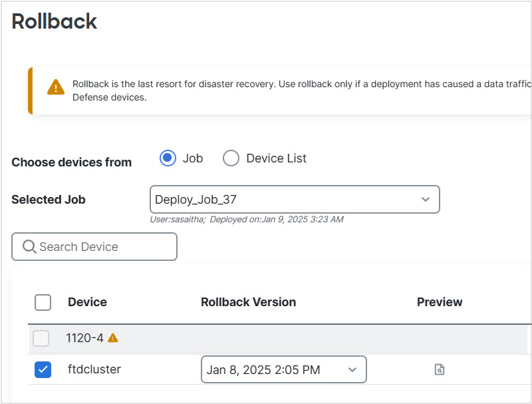Click the Rollback Version column header
532x404 pixels.
tap(248, 302)
